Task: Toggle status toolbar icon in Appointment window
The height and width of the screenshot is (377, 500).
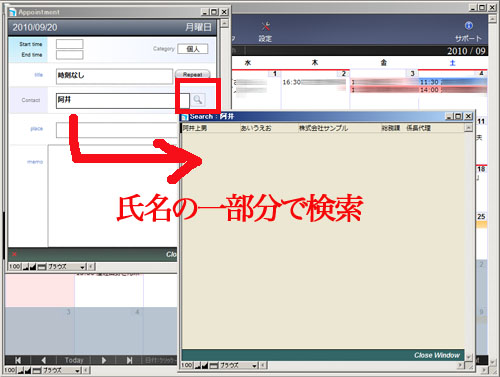Action: click(x=42, y=267)
